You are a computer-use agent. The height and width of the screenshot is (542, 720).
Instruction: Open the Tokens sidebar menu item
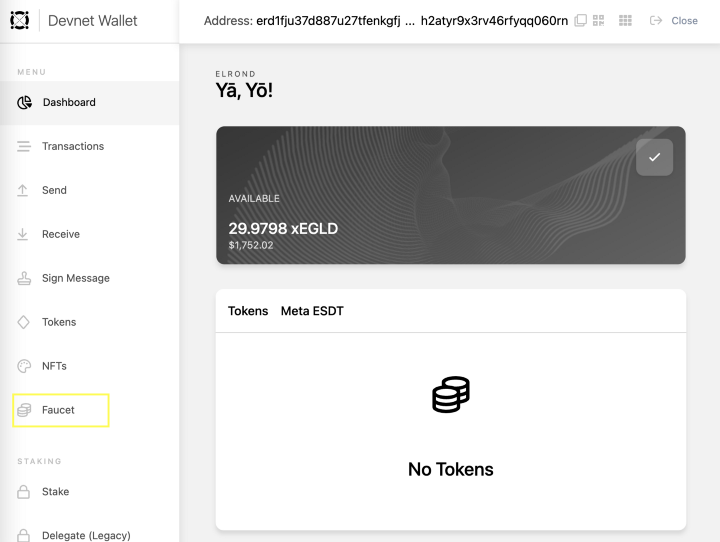click(x=59, y=322)
